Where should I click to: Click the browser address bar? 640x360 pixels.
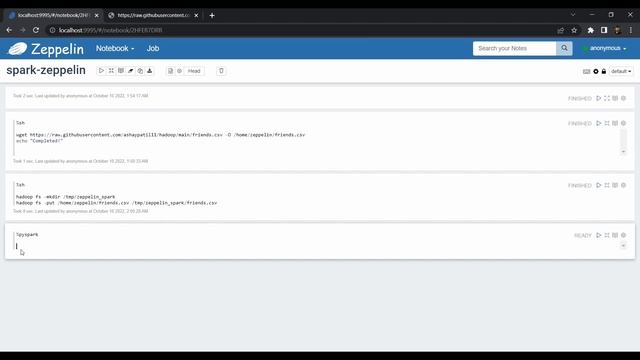click(302, 30)
